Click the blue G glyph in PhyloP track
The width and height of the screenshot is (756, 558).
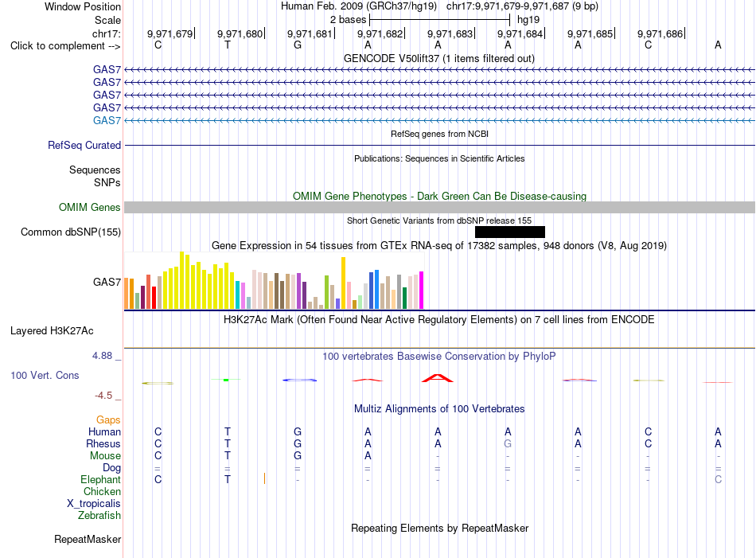tap(299, 380)
